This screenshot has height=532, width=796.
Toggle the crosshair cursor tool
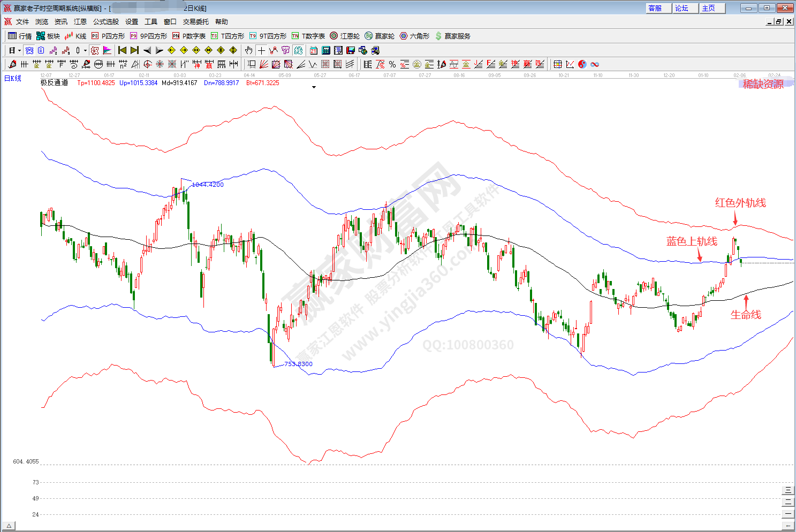click(261, 50)
